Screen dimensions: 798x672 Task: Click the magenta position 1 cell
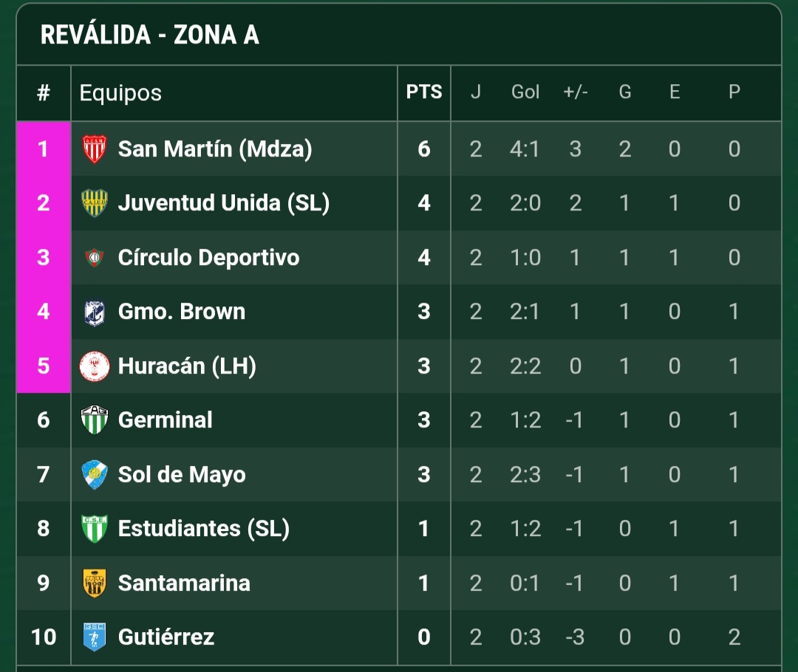click(x=44, y=149)
